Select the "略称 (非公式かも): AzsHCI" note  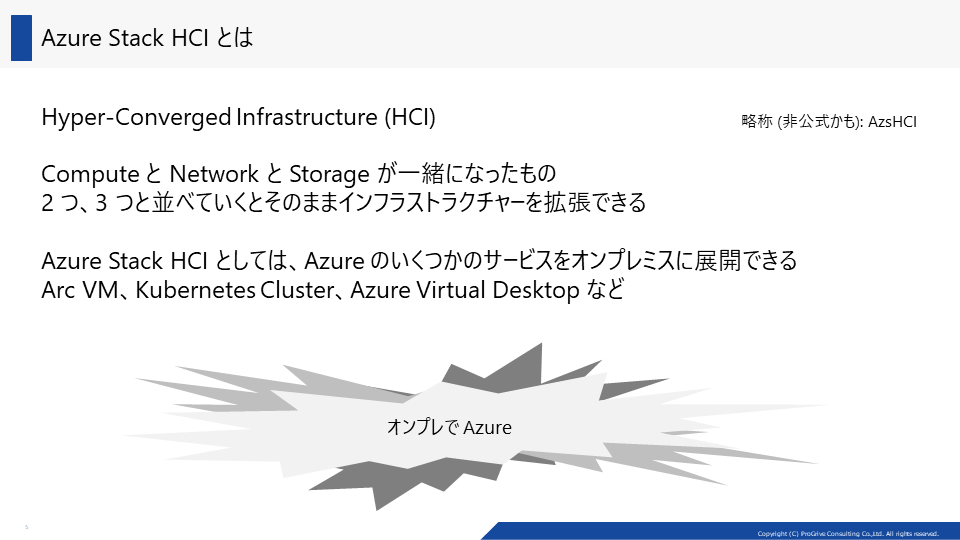pyautogui.click(x=828, y=121)
